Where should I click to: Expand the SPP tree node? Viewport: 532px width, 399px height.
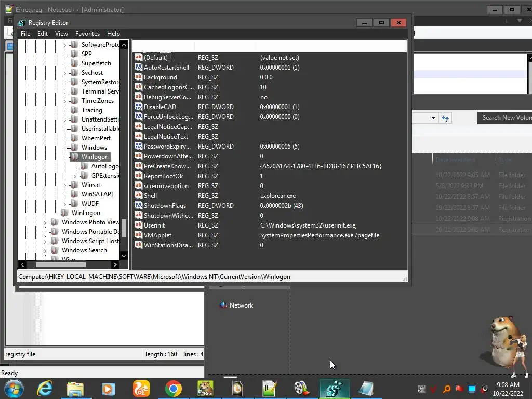point(65,54)
